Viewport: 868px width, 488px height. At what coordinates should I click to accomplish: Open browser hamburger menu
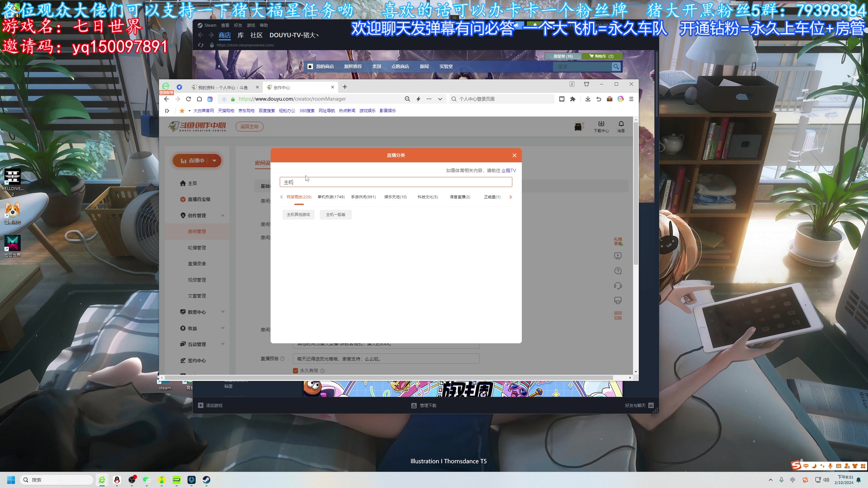pos(631,99)
